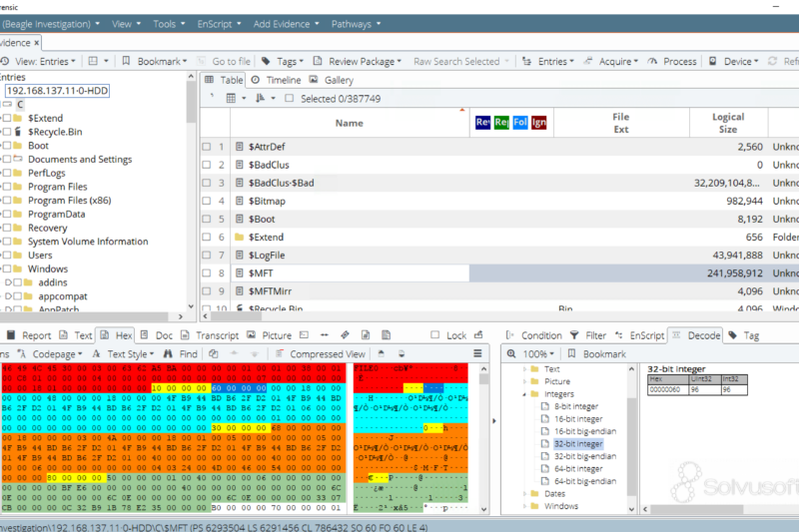Click the Codepage icon

tap(21, 353)
